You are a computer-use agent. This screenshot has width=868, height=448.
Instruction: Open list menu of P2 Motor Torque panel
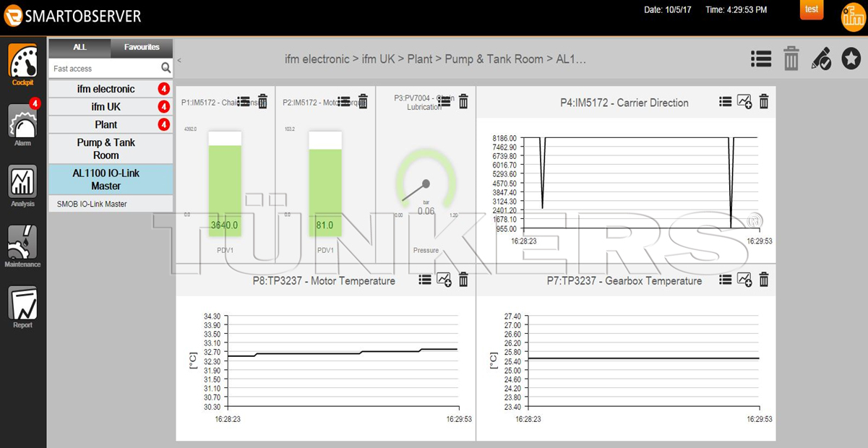(345, 102)
